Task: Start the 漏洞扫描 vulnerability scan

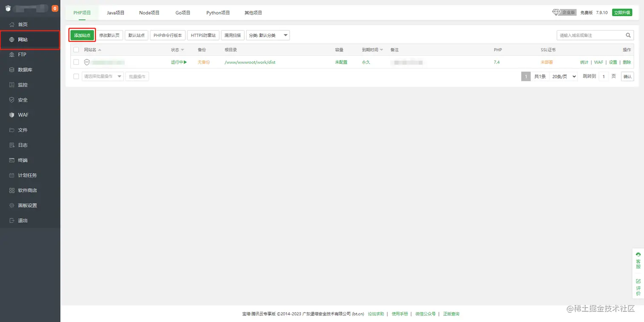Action: [233, 35]
